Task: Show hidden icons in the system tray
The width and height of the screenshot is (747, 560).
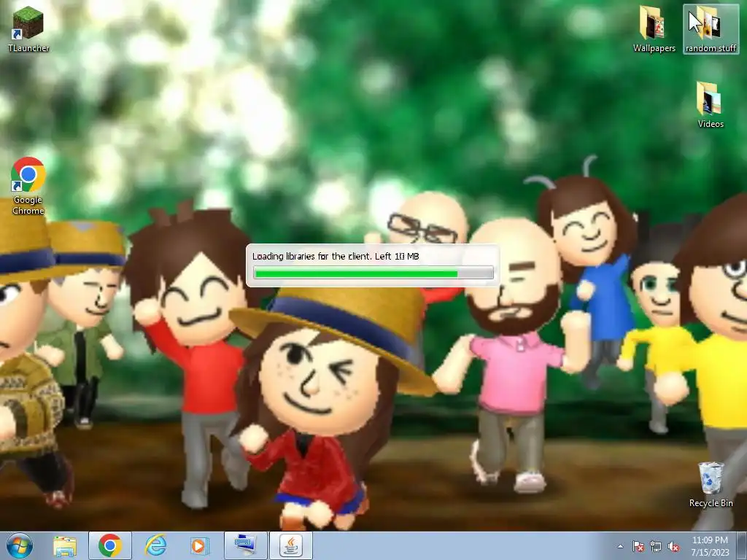Action: (x=620, y=546)
